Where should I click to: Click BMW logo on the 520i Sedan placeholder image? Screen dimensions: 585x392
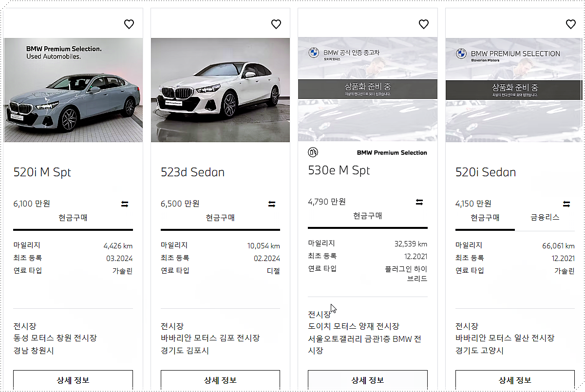pos(461,54)
